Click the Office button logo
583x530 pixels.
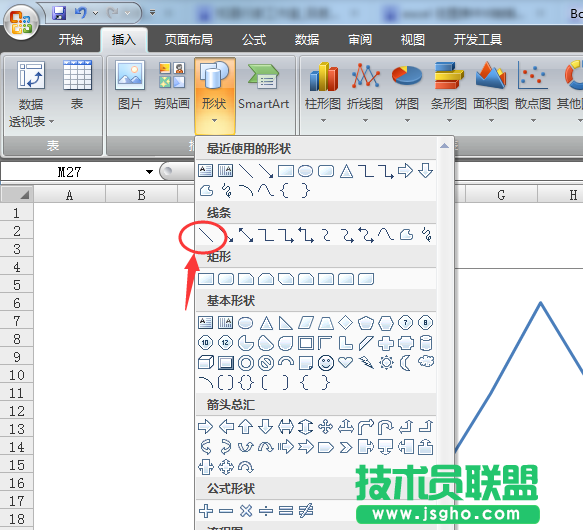pyautogui.click(x=21, y=22)
